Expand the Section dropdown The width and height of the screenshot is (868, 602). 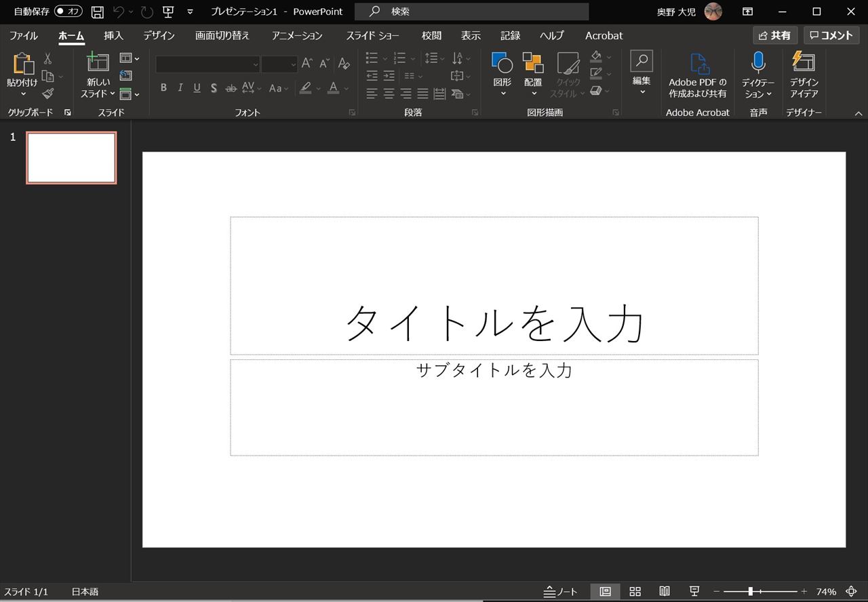pos(130,94)
